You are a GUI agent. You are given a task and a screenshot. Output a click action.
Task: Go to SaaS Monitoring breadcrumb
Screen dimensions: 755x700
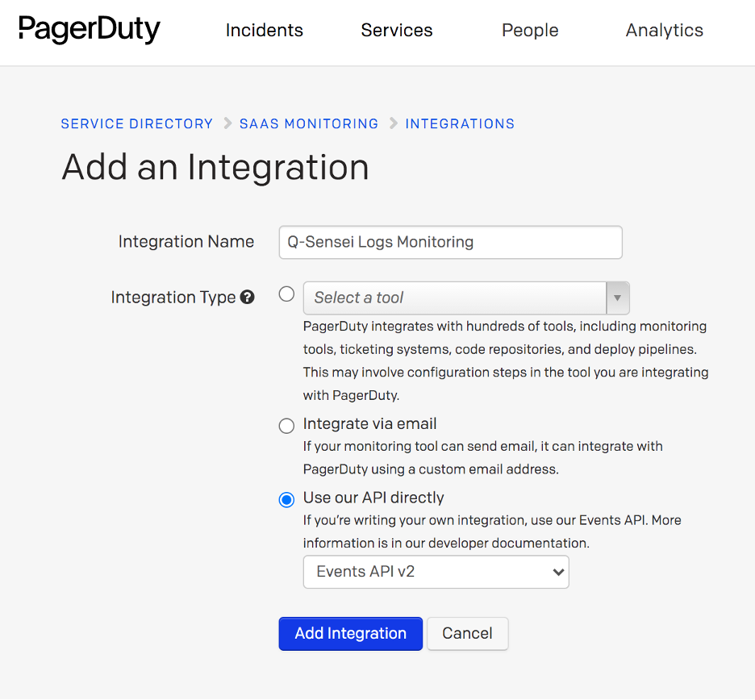click(309, 123)
